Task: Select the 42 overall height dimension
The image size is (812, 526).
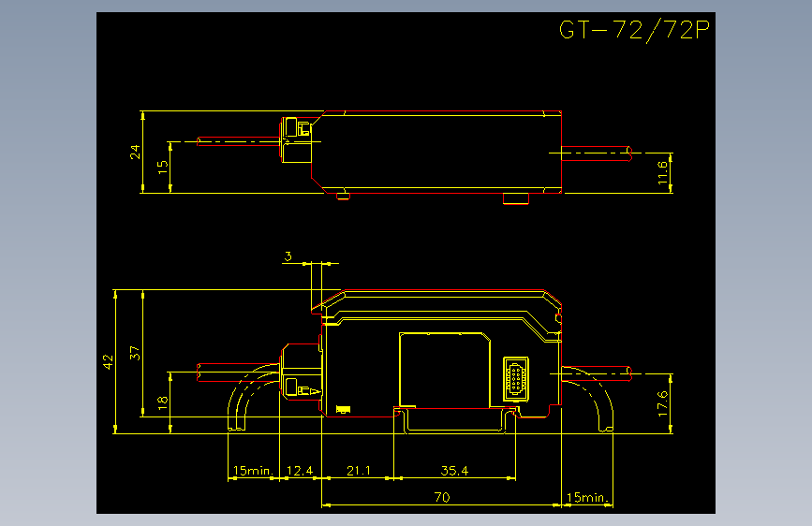Action: pos(108,361)
